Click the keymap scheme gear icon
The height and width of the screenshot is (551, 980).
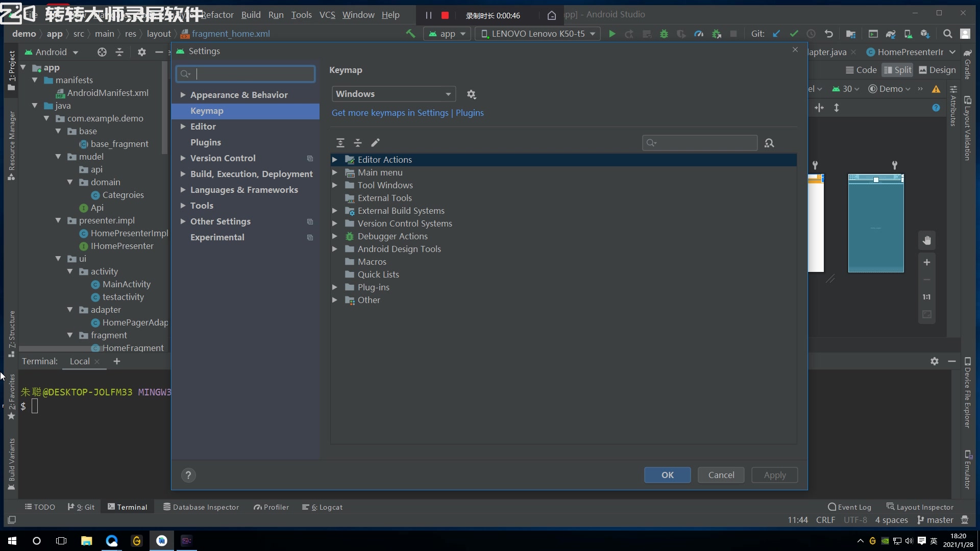point(471,94)
